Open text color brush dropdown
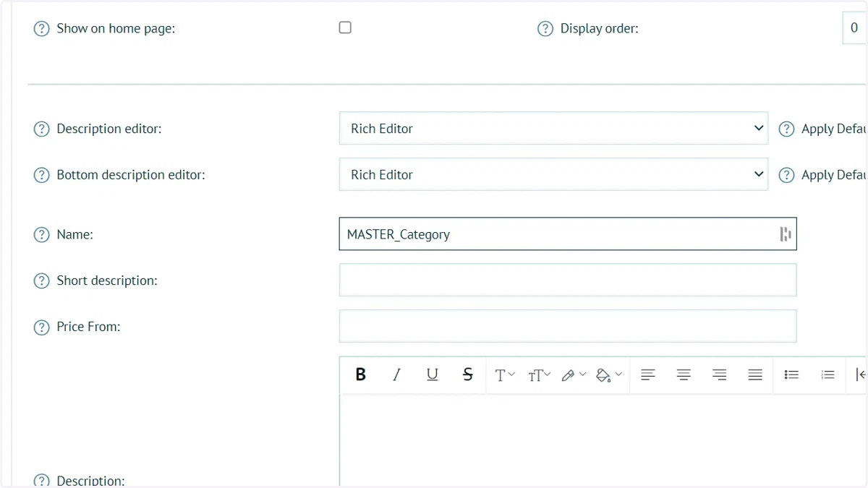This screenshot has width=868, height=488. [574, 374]
